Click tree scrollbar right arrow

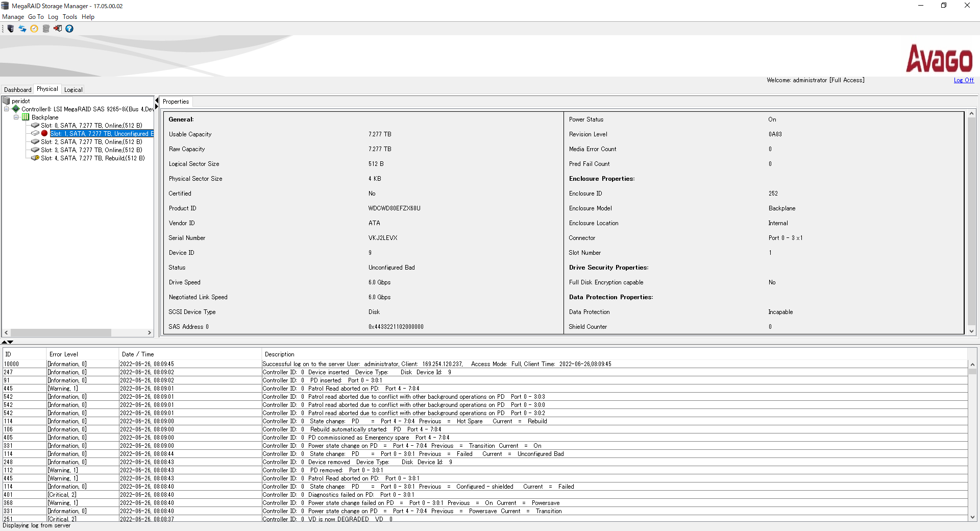(x=150, y=332)
